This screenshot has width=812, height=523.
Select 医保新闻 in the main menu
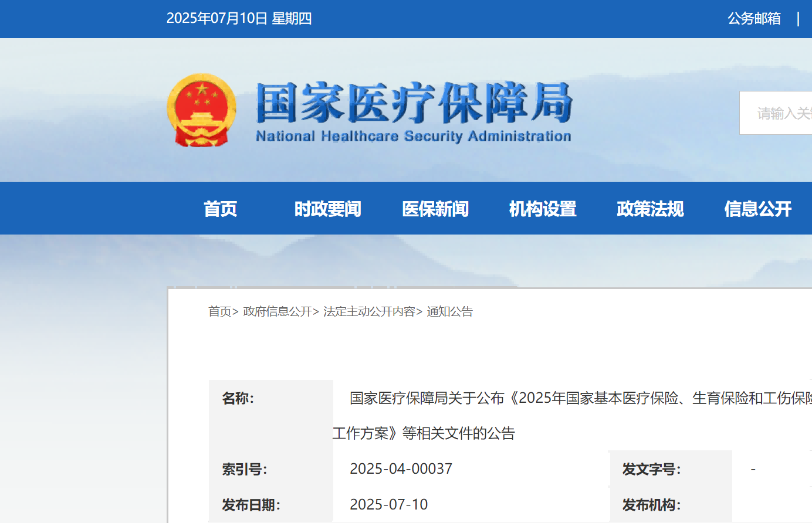435,209
